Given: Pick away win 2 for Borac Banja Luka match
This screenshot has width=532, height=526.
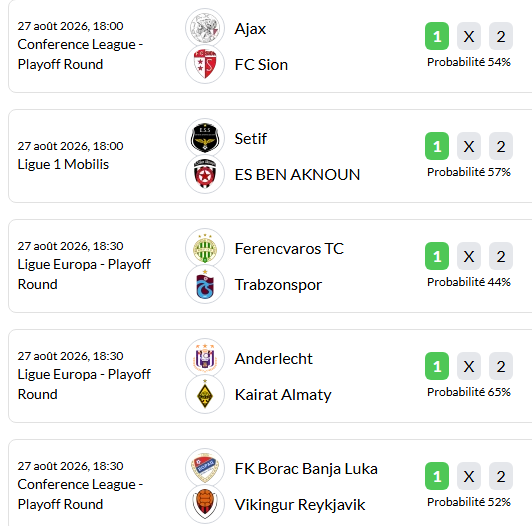Looking at the screenshot, I should click(501, 476).
